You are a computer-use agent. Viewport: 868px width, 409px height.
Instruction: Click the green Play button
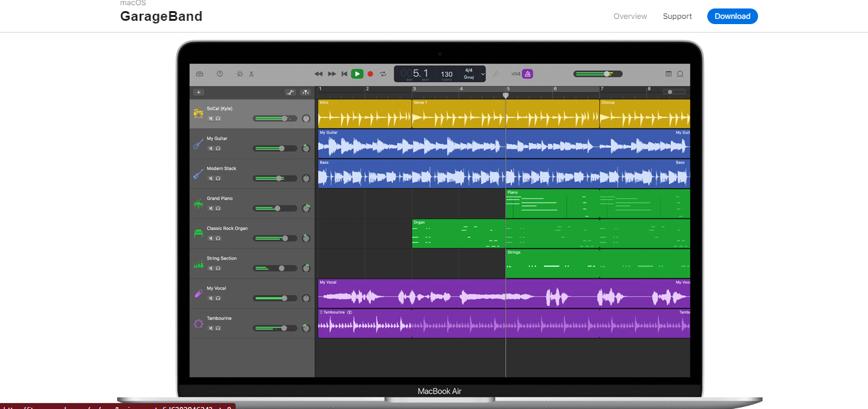tap(357, 74)
